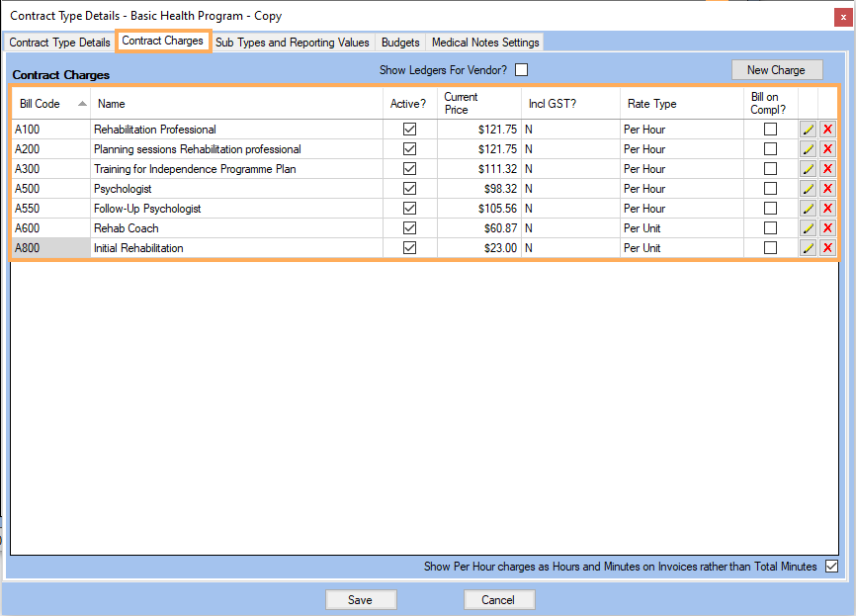The width and height of the screenshot is (856, 616).
Task: Select Initial Rehabilitation name cell
Action: 236,248
